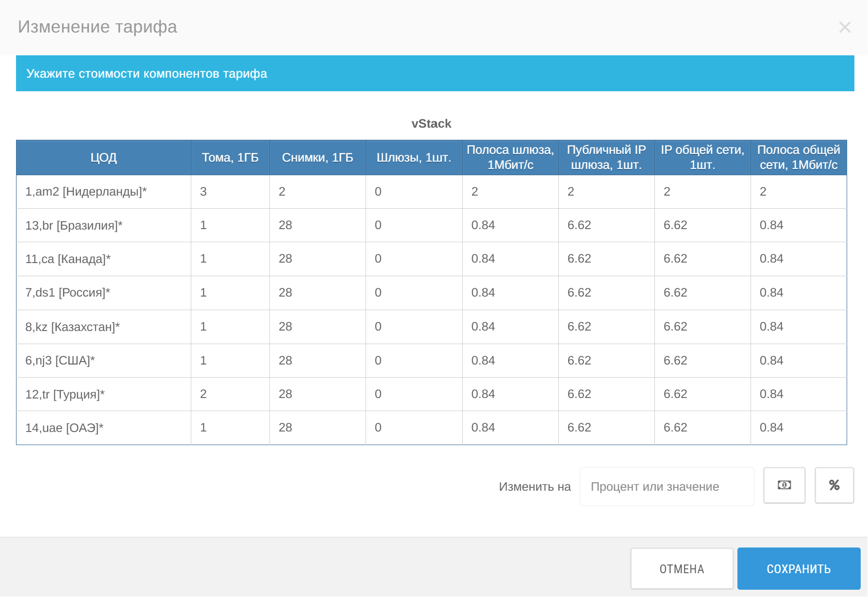
Task: Click the СОХРАНИТЬ button
Action: pyautogui.click(x=799, y=569)
